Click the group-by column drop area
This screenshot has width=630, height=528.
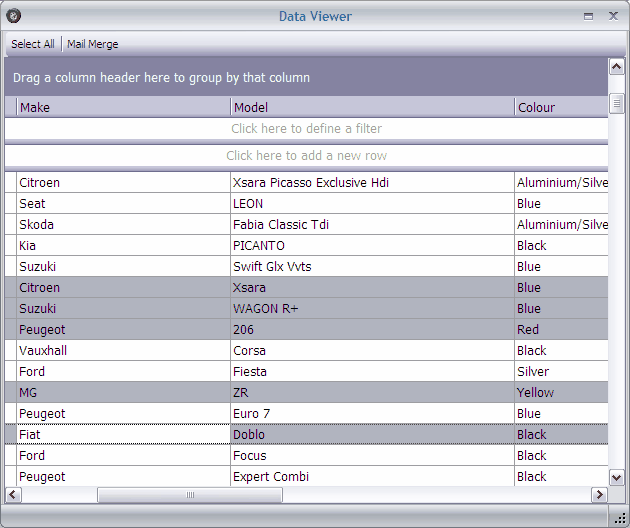[306, 77]
